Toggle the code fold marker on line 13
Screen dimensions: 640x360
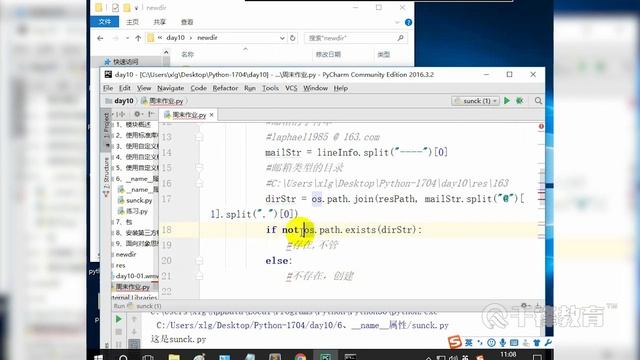pos(199,137)
